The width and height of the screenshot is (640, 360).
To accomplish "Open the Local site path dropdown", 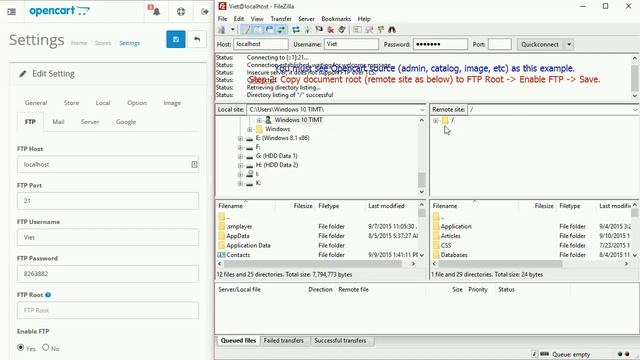I will (x=422, y=109).
